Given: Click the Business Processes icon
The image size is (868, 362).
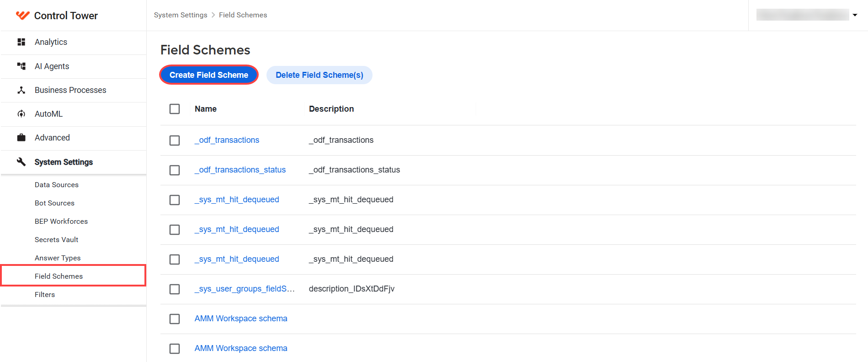Looking at the screenshot, I should coord(21,90).
